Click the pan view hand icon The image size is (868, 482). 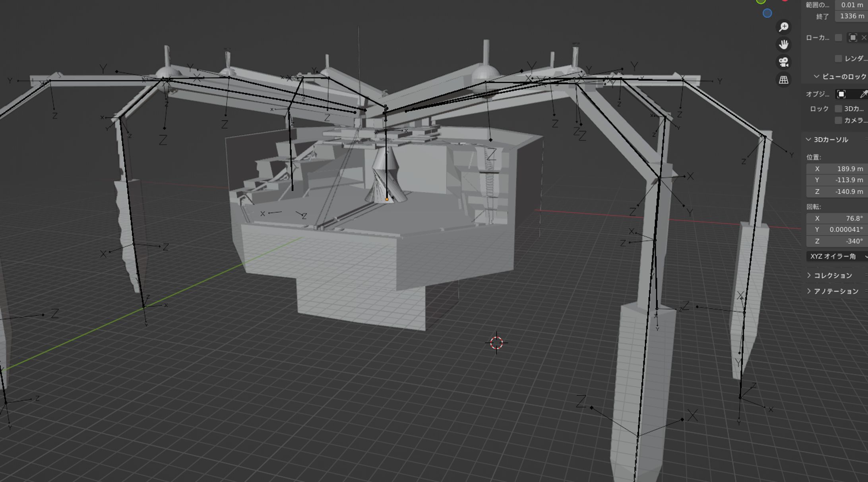783,45
